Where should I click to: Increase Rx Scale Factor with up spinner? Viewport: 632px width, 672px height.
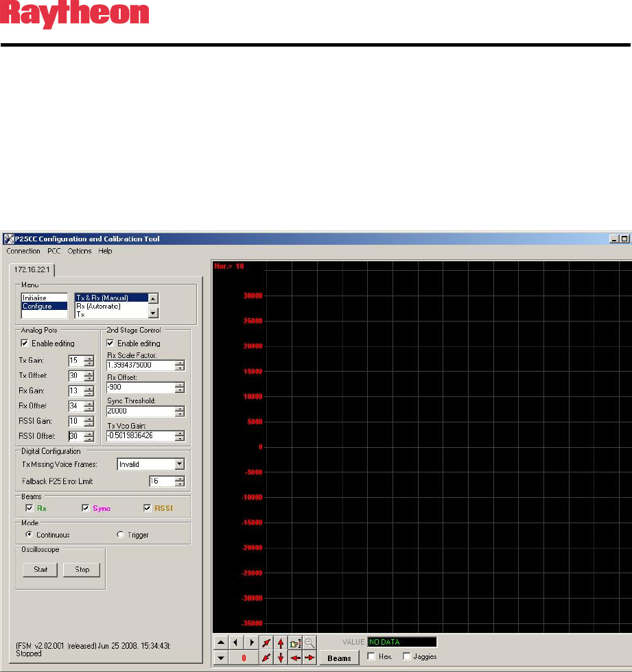pyautogui.click(x=180, y=363)
